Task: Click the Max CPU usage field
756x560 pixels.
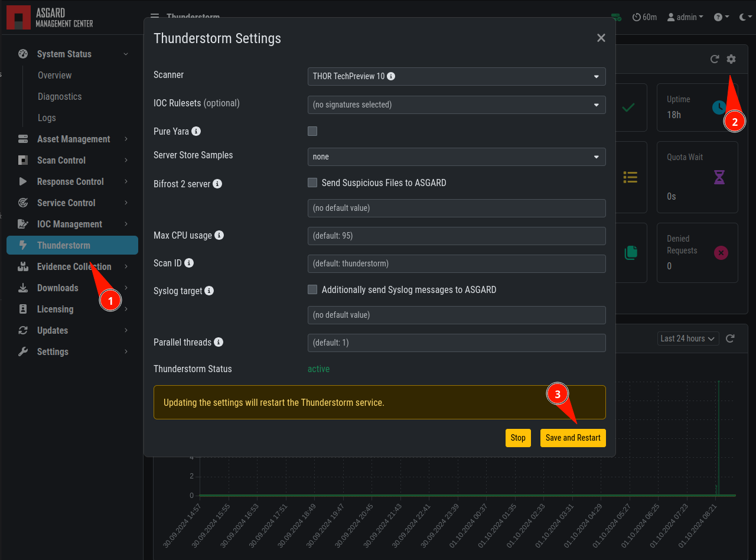Action: (457, 236)
